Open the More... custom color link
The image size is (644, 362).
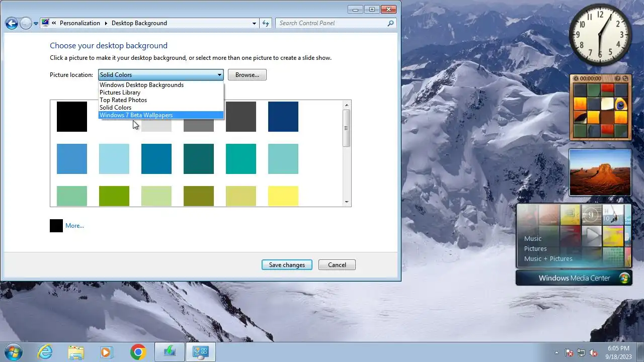pyautogui.click(x=74, y=226)
